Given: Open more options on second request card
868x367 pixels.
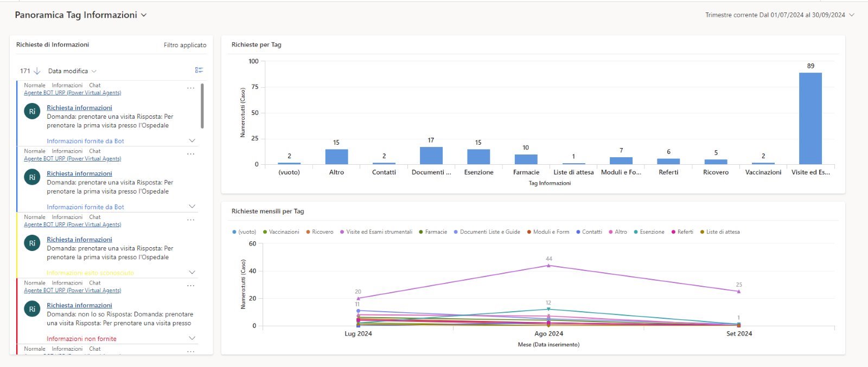Looking at the screenshot, I should pos(190,154).
